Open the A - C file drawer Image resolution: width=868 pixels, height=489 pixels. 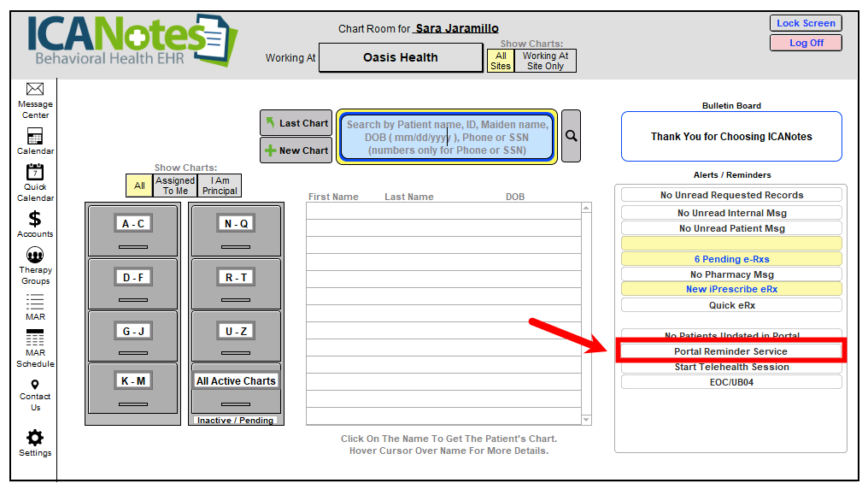click(x=133, y=230)
